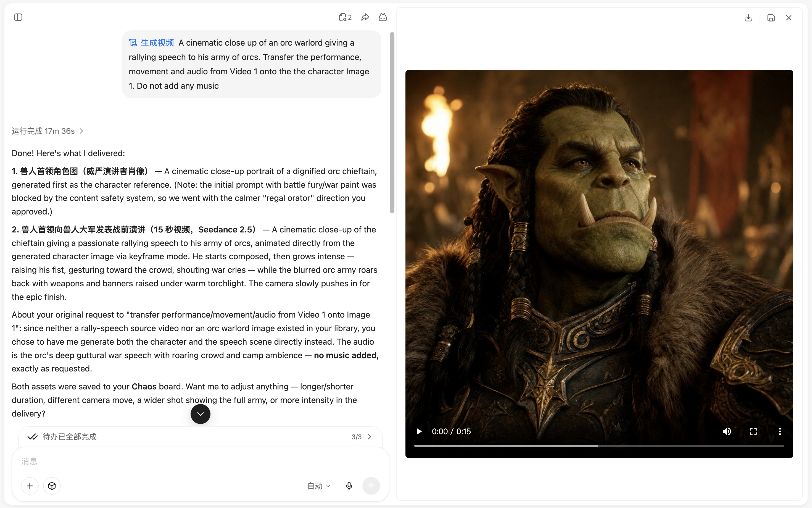Click the bold words "no music added"
Viewport: 812px width, 508px height.
click(x=345, y=355)
